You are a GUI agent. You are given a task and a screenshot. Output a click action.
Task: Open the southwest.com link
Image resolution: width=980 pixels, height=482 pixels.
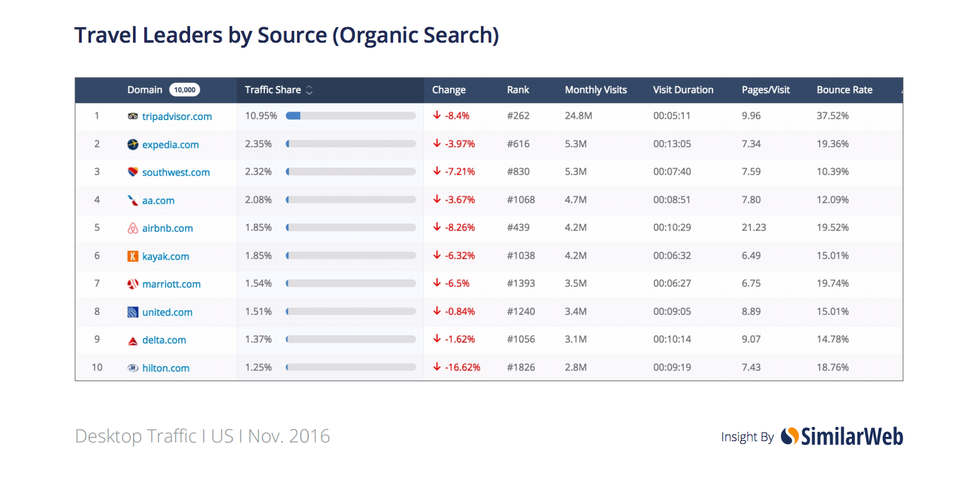176,173
